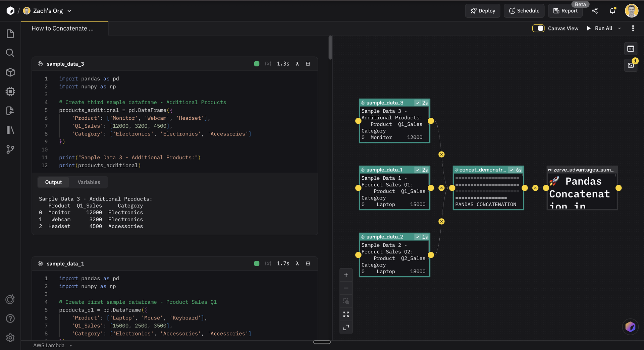644x350 pixels.
Task: Click the 1.7s runtime on sample_data_1
Action: click(283, 264)
